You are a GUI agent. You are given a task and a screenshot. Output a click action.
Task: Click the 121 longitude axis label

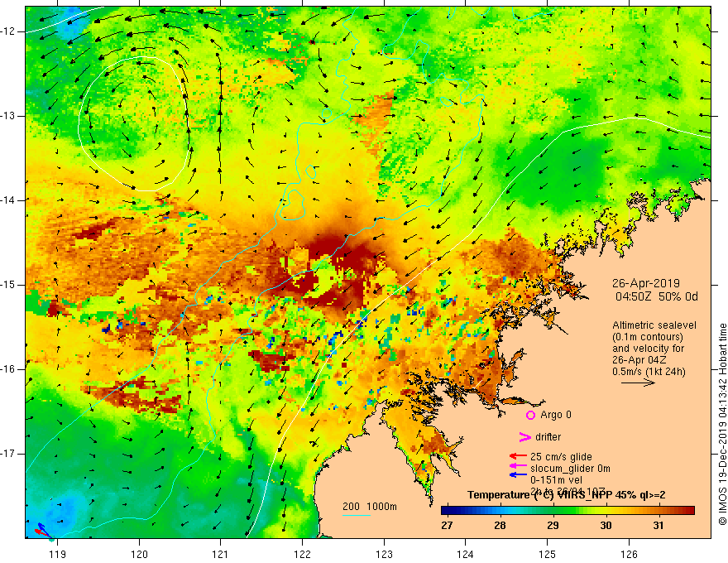pyautogui.click(x=220, y=554)
